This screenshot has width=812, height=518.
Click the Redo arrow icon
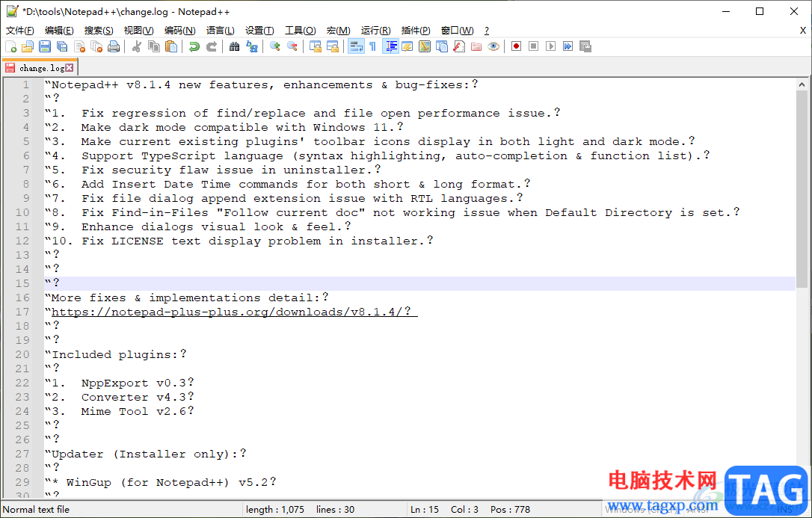[x=212, y=46]
